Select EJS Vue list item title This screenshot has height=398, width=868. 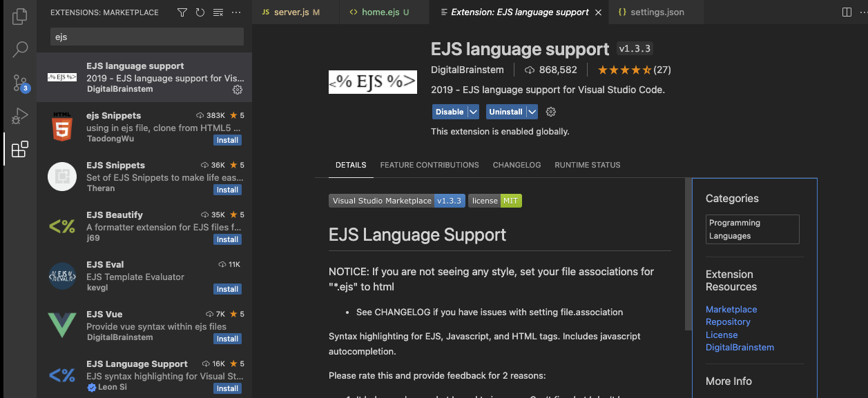104,315
